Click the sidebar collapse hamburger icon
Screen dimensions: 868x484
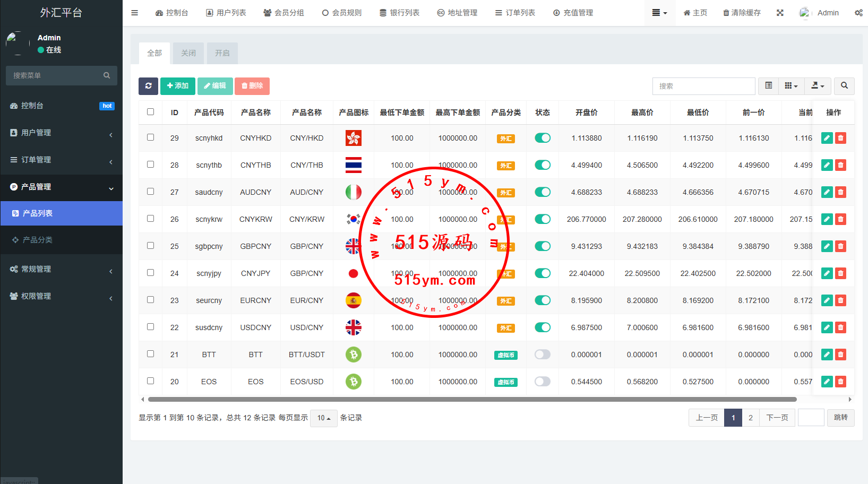pos(134,13)
